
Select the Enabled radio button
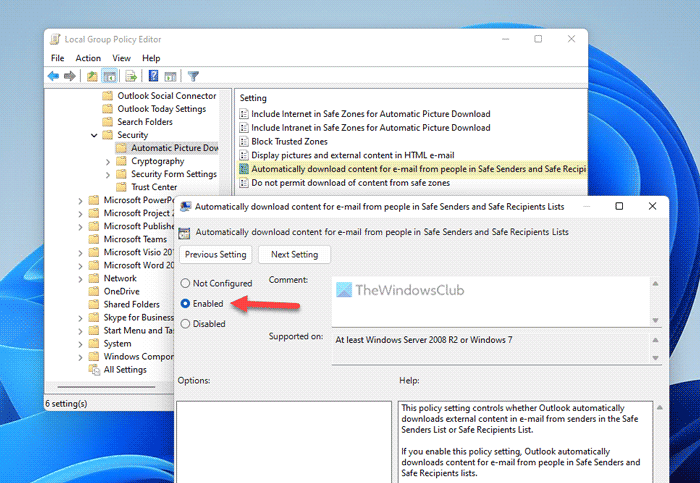pyautogui.click(x=185, y=304)
